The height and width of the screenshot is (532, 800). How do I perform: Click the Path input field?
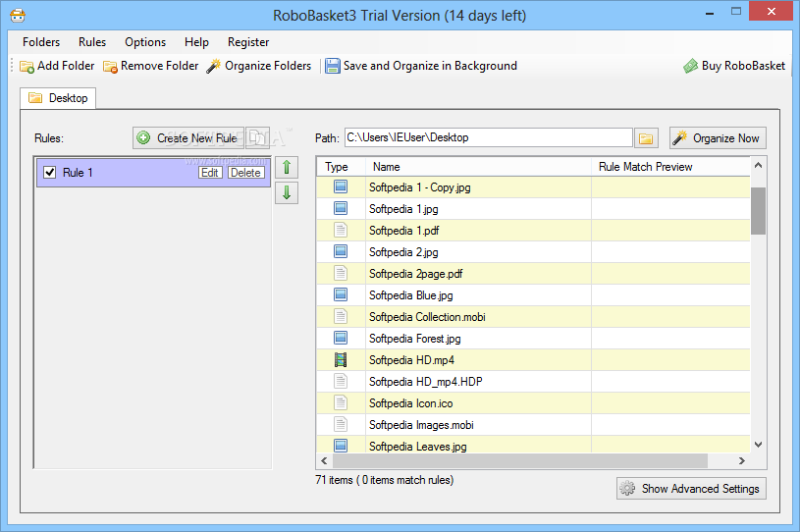pos(488,137)
